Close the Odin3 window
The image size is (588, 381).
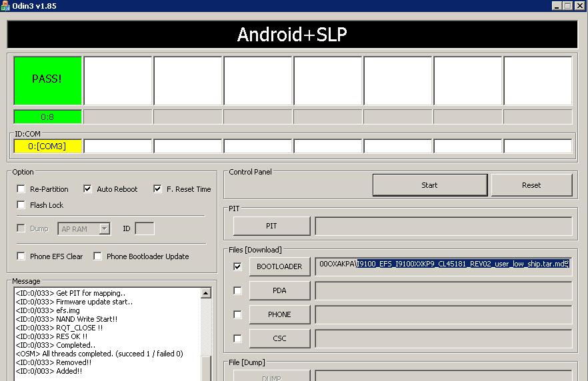click(580, 6)
